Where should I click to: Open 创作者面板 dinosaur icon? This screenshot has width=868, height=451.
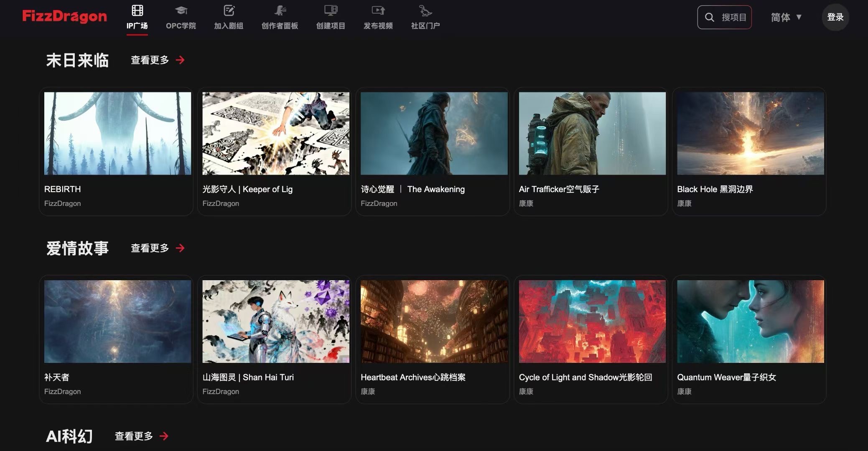[x=280, y=10]
